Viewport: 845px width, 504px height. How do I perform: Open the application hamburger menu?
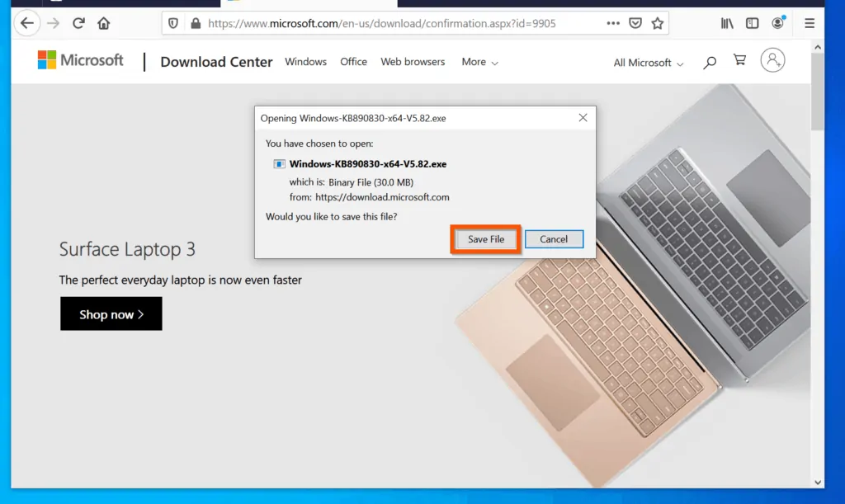(810, 24)
